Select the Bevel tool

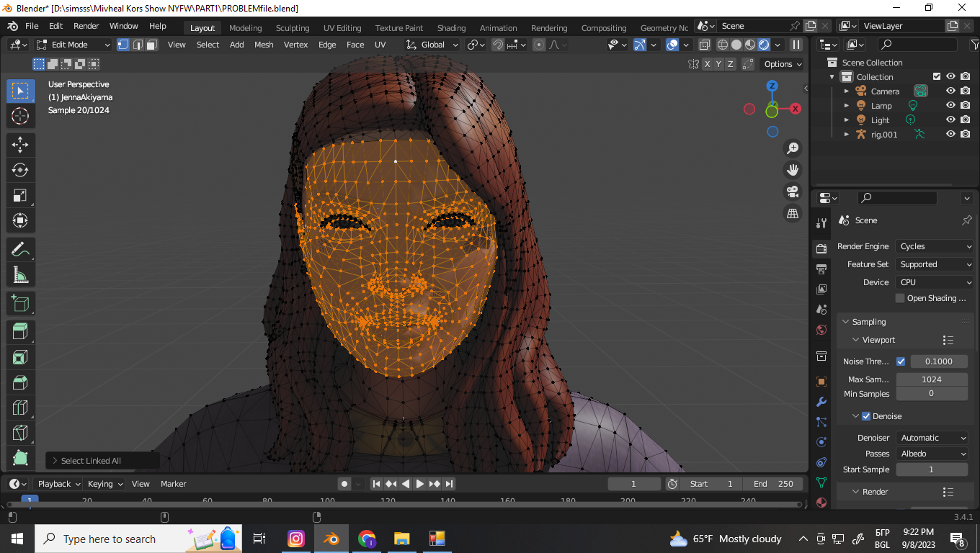tap(20, 382)
